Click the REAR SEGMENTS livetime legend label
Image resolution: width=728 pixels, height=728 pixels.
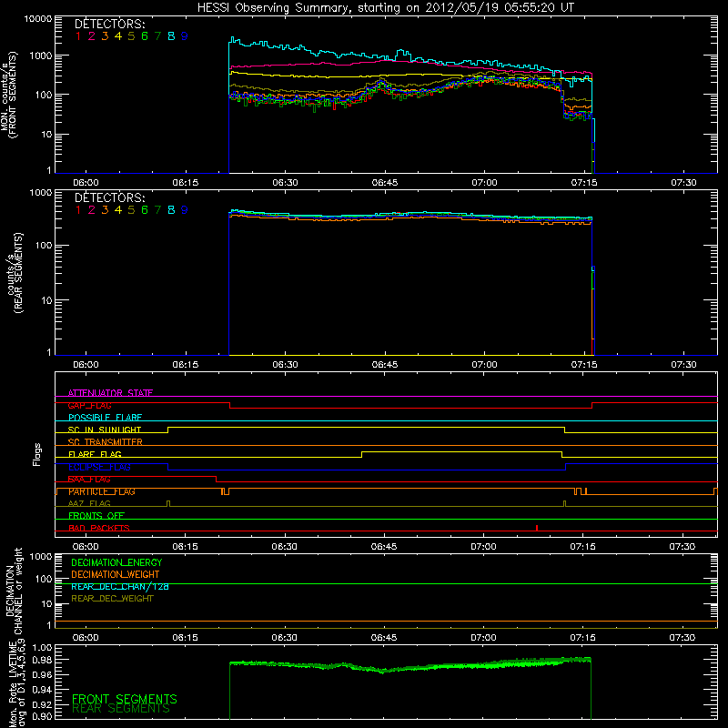point(121,709)
